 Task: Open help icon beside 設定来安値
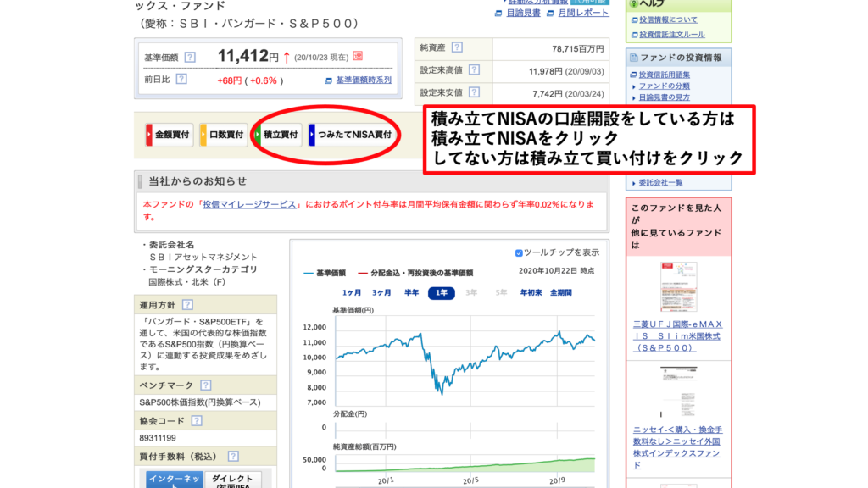pyautogui.click(x=474, y=92)
